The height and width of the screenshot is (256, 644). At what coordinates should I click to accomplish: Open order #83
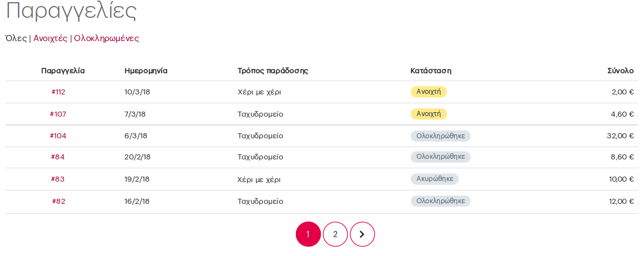pos(58,179)
